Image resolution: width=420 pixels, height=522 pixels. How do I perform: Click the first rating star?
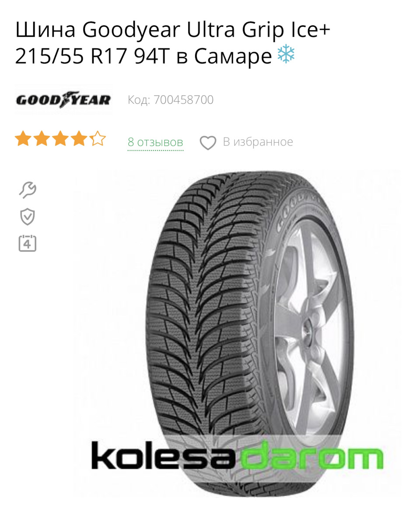[23, 138]
